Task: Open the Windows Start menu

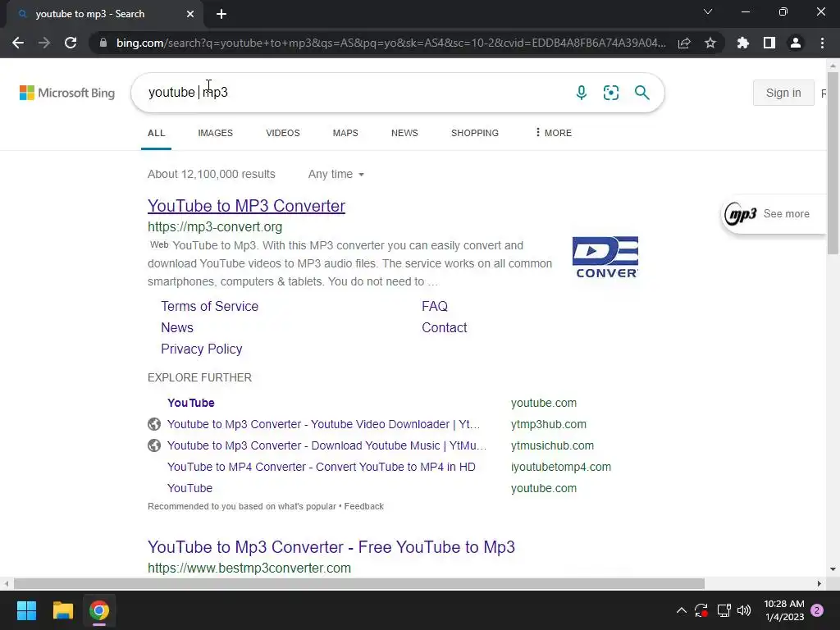Action: click(26, 610)
